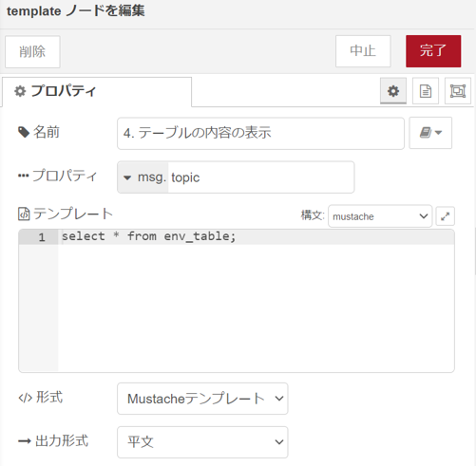Click the 出力形式 arrow icon
The image size is (476, 466).
pyautogui.click(x=25, y=441)
